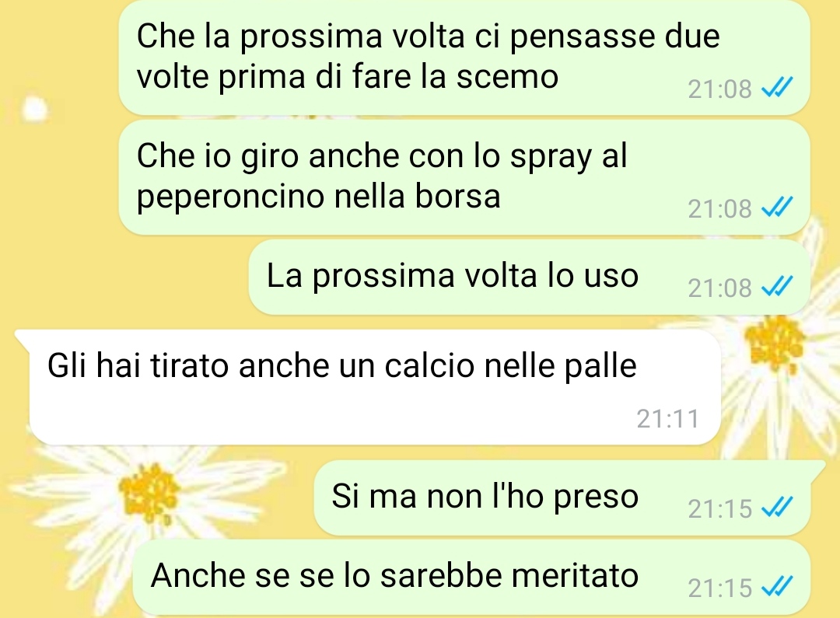This screenshot has width=840, height=618.
Task: Tap the blue double-check beside 'peperoncino nella borsa'
Action: click(x=777, y=208)
